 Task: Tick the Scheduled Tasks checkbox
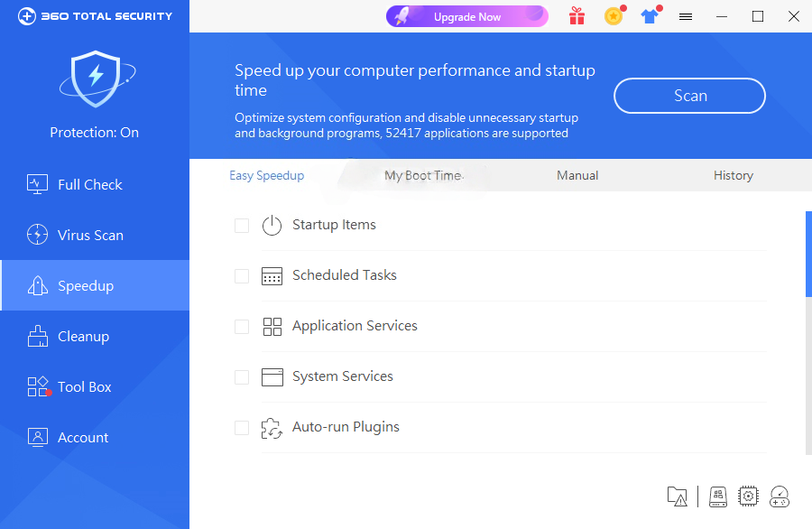tap(242, 276)
